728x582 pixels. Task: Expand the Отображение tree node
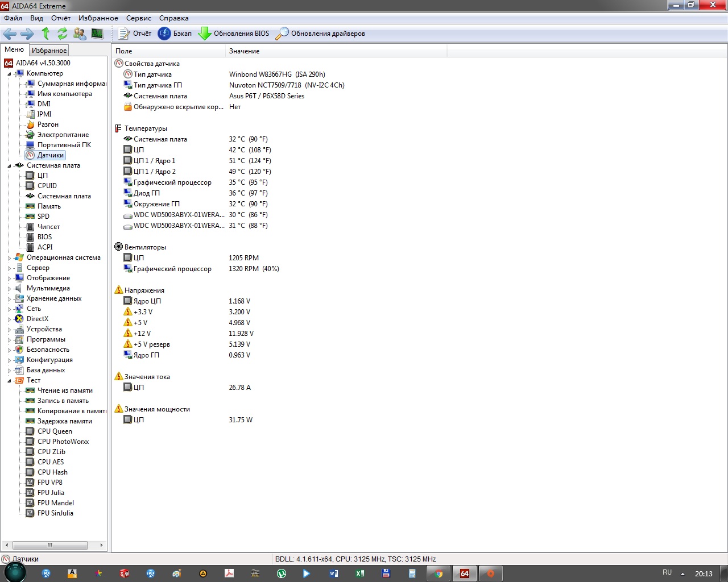pos(9,278)
